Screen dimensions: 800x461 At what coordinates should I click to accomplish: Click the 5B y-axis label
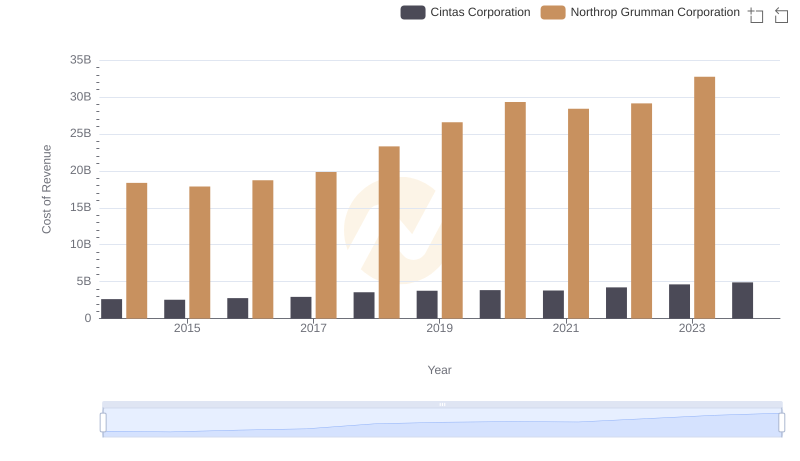(84, 281)
